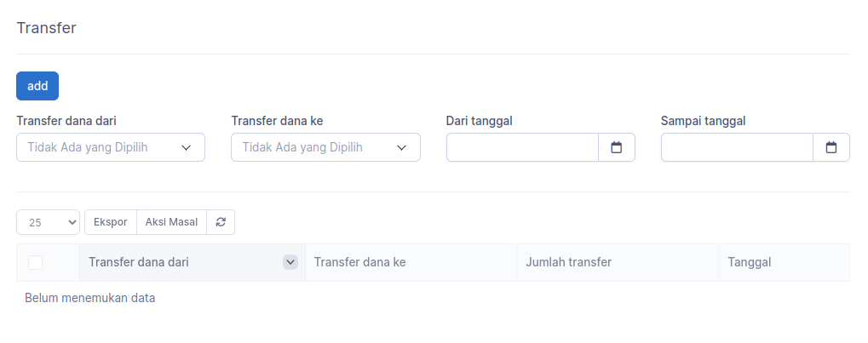Click the down arrow of Transfer dana ke filter
Screen dimensions: 868x343
[402, 148]
